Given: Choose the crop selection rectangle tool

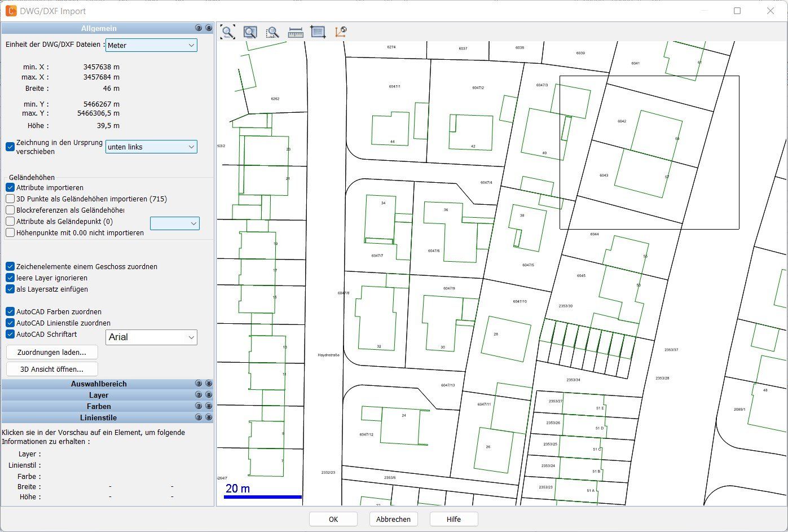Looking at the screenshot, I should (x=318, y=32).
